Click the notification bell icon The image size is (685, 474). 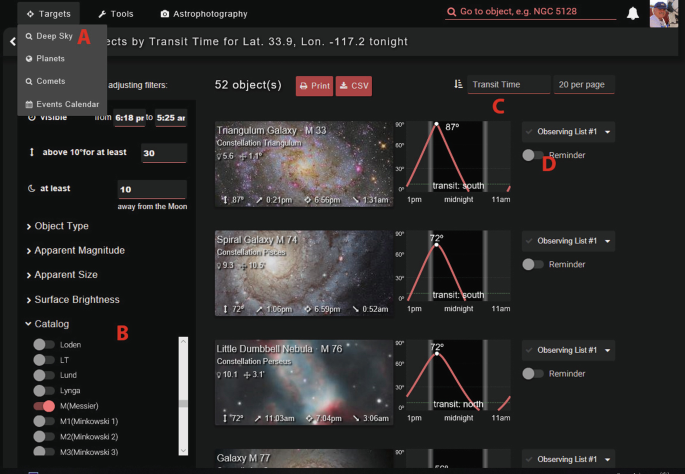[632, 13]
